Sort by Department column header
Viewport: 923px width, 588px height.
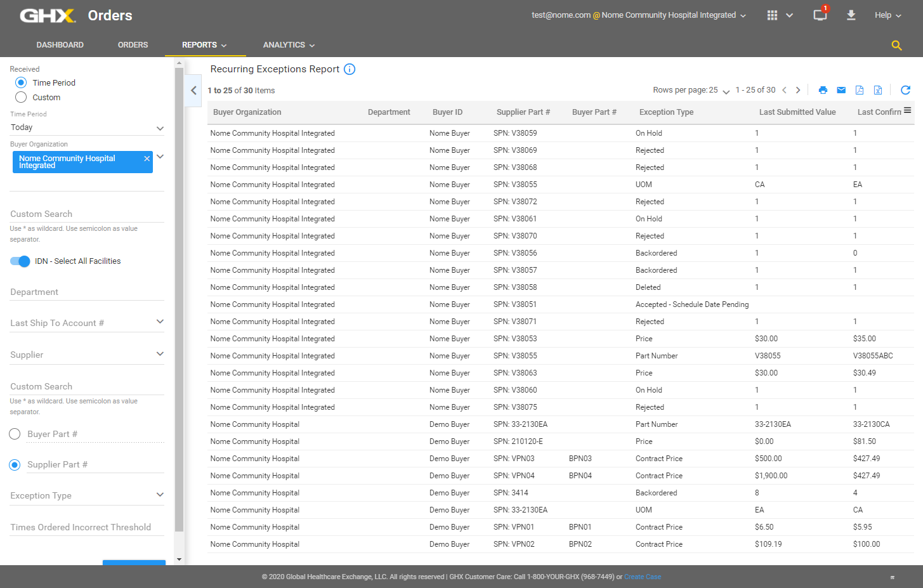coord(389,112)
